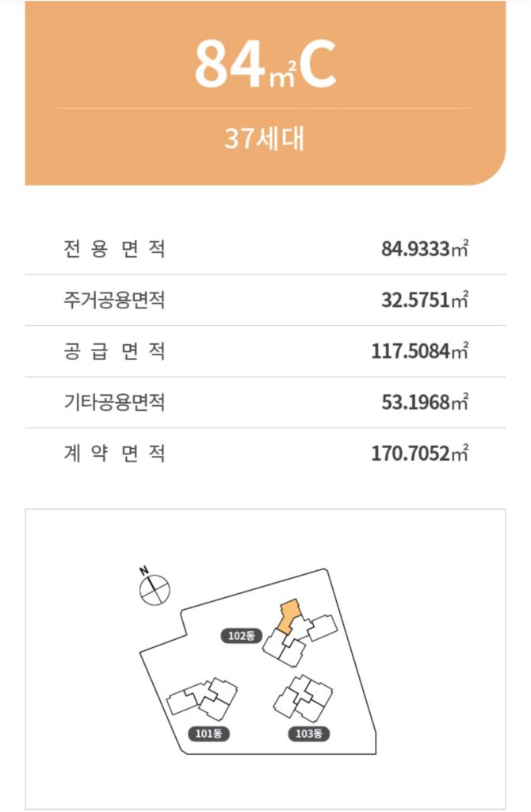Click the 101동 building outline on site plan

tap(202, 698)
